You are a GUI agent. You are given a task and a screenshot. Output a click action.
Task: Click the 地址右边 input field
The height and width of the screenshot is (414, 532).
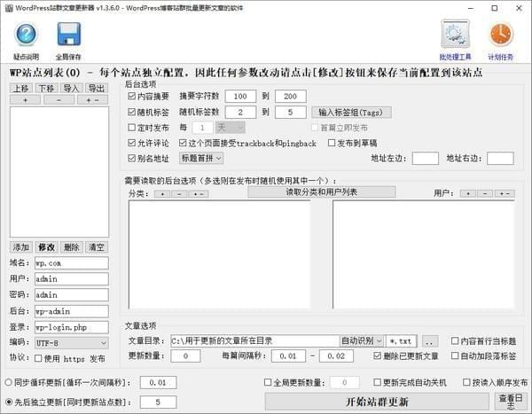click(x=500, y=159)
